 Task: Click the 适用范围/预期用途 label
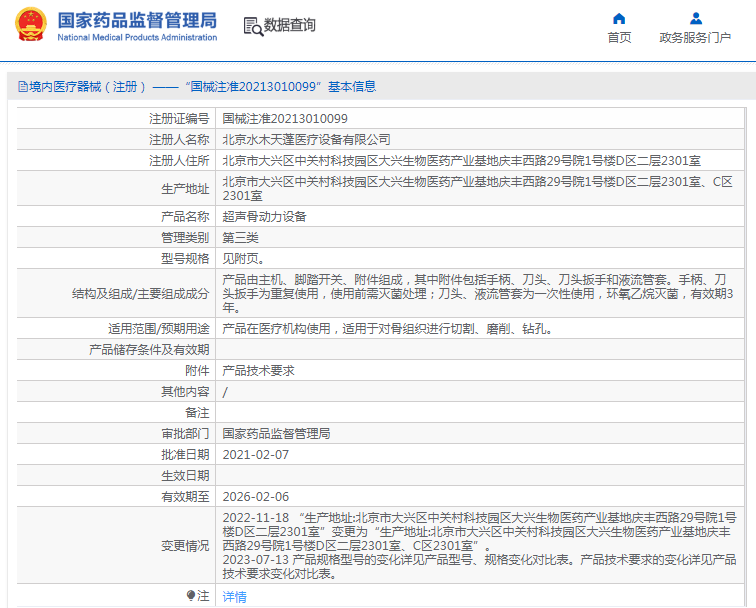[159, 329]
